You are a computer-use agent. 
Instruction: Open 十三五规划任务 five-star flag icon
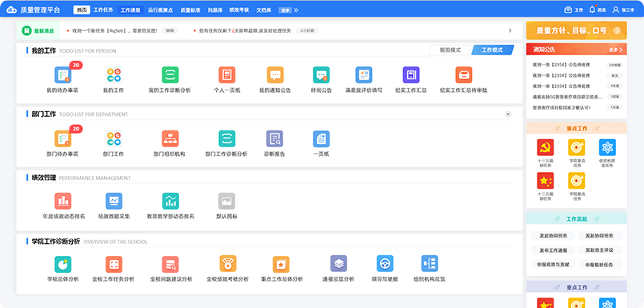(x=546, y=181)
